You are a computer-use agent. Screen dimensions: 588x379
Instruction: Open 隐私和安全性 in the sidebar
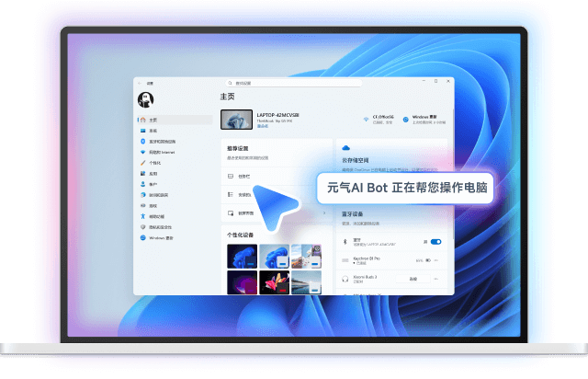pyautogui.click(x=160, y=226)
